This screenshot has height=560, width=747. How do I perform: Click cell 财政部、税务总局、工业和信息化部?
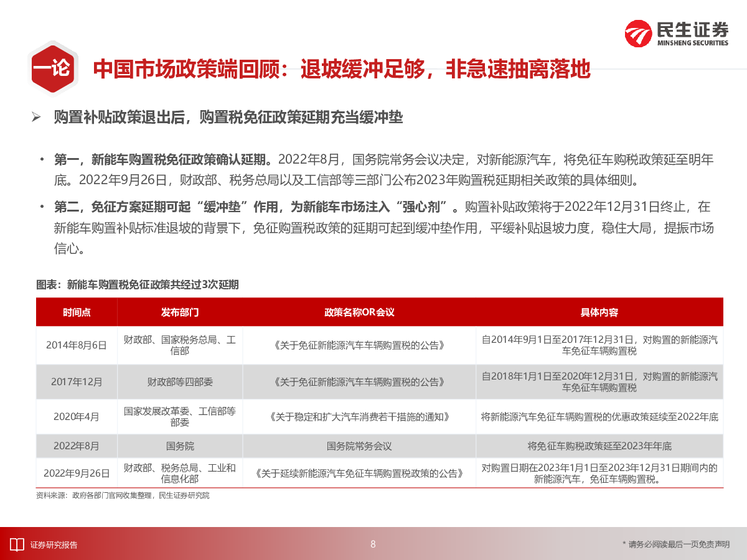click(180, 473)
